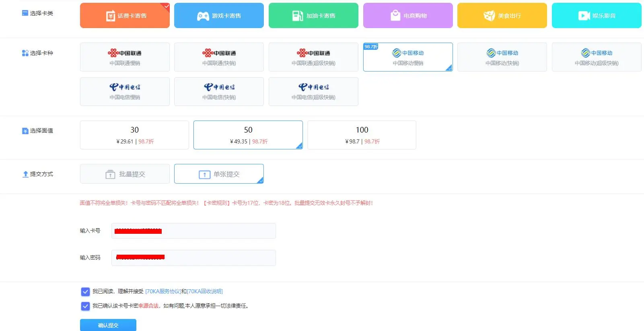Click the 选择卡种 section icon

click(x=25, y=53)
